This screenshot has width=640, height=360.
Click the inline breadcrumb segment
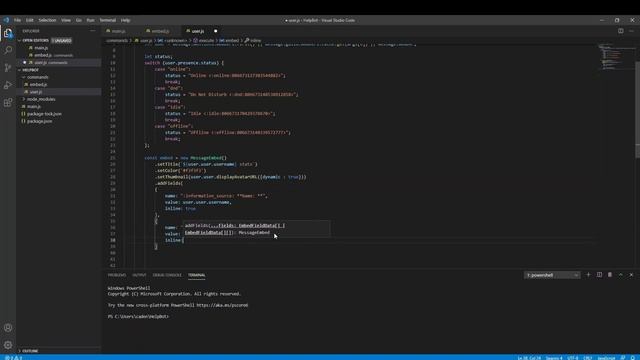tap(253, 40)
